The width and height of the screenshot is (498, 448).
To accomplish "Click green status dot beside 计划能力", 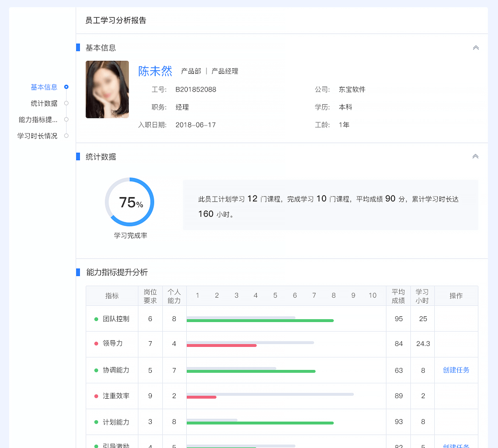I will point(96,422).
